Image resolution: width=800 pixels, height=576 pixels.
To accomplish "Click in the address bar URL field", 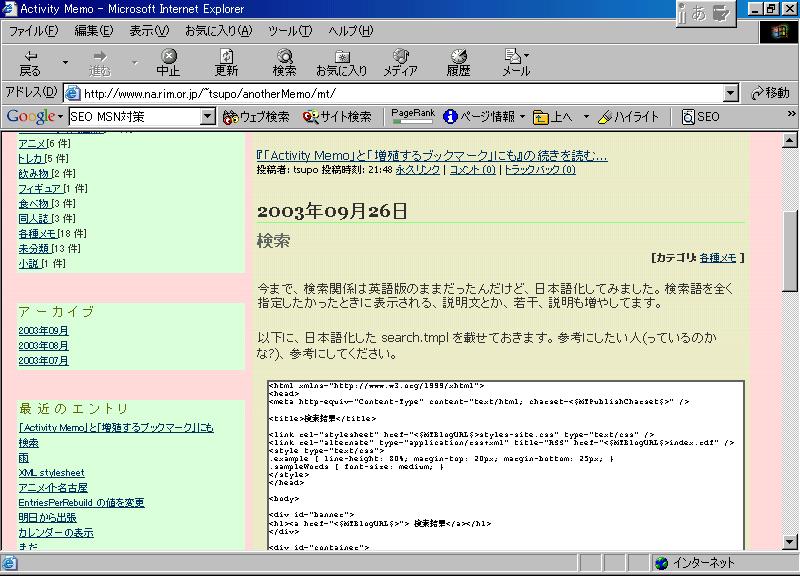I will pyautogui.click(x=400, y=93).
